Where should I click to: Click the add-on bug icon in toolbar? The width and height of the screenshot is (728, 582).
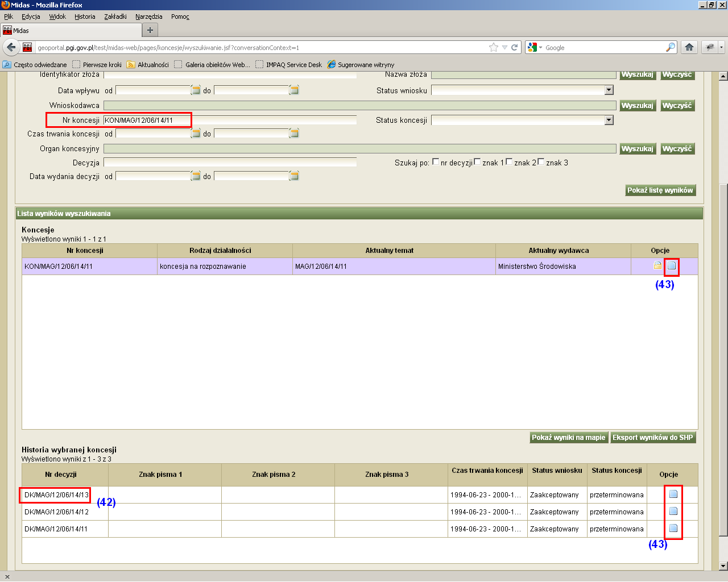pos(710,47)
